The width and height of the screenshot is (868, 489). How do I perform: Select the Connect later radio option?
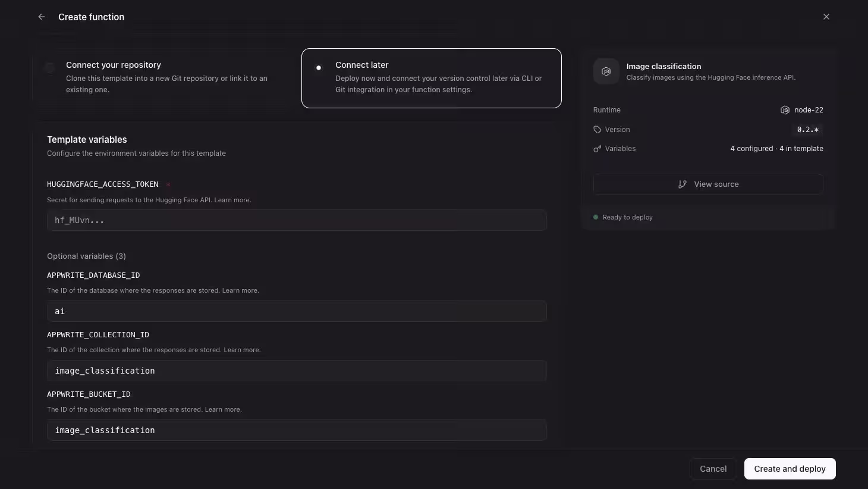tap(319, 68)
